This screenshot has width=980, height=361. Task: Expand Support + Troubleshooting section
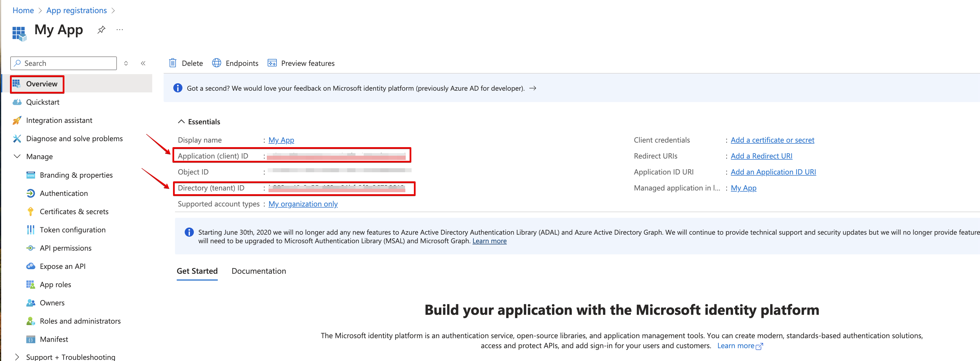coord(17,357)
